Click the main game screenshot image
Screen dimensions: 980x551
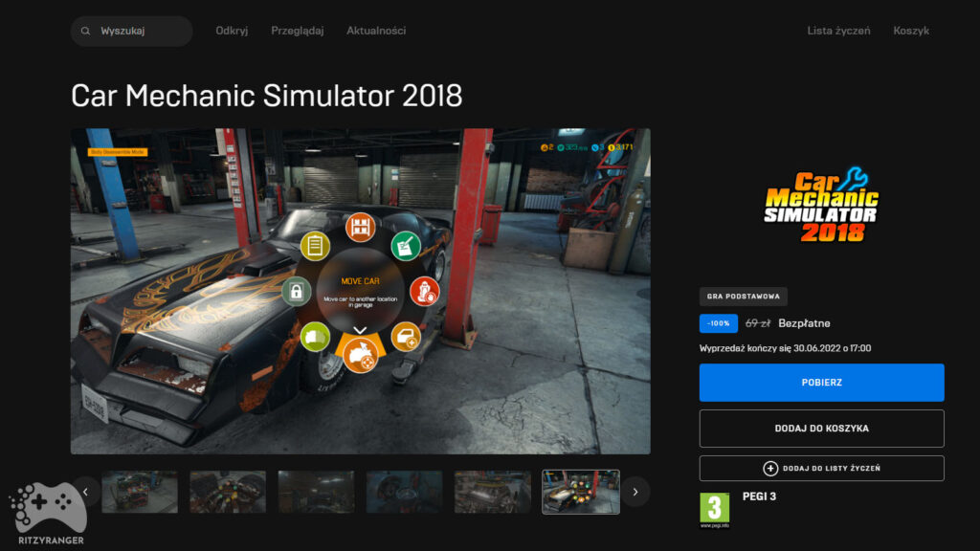(x=360, y=291)
